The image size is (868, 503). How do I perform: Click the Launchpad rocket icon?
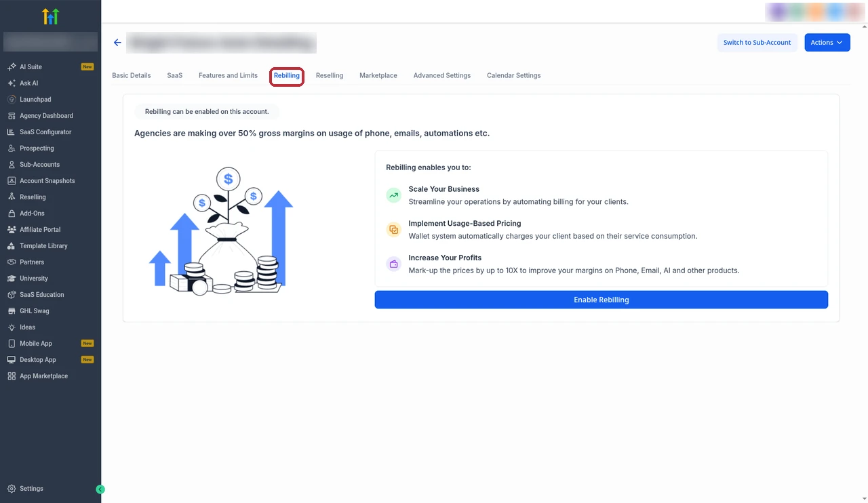pyautogui.click(x=12, y=100)
